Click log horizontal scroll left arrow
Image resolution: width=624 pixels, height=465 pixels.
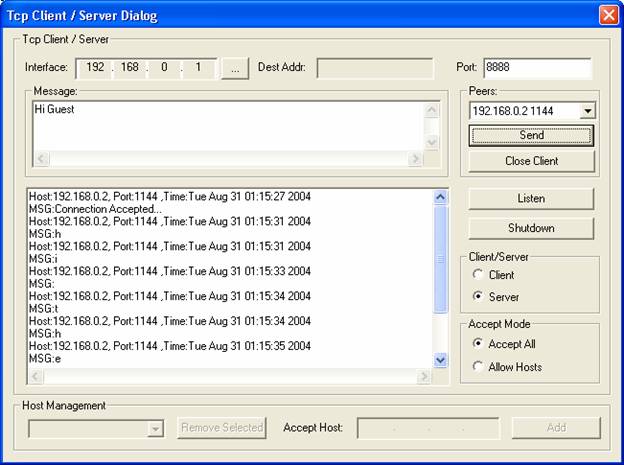[x=36, y=376]
